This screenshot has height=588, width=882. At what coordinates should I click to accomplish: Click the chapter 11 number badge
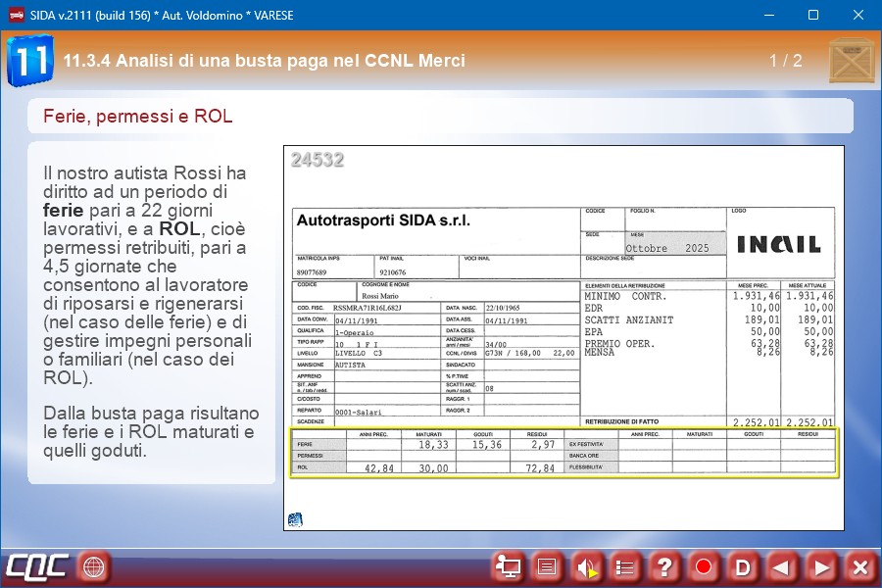point(29,61)
